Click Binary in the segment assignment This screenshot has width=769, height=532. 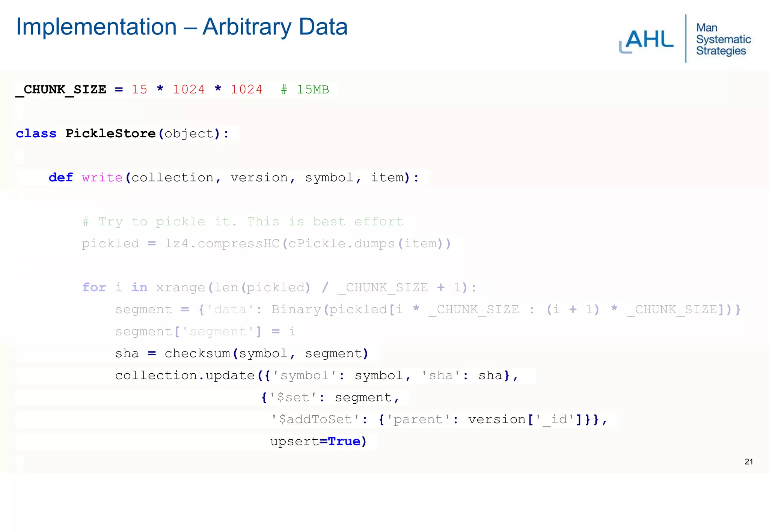[x=296, y=310]
